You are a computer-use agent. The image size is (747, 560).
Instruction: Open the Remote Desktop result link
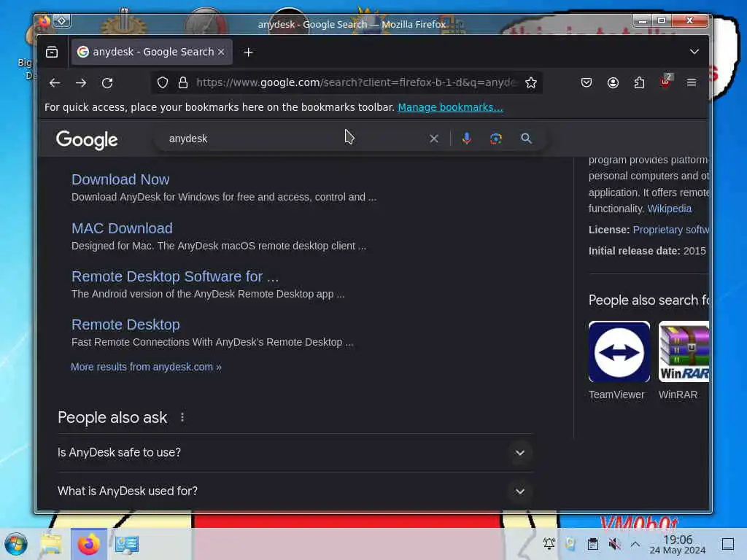pyautogui.click(x=125, y=324)
